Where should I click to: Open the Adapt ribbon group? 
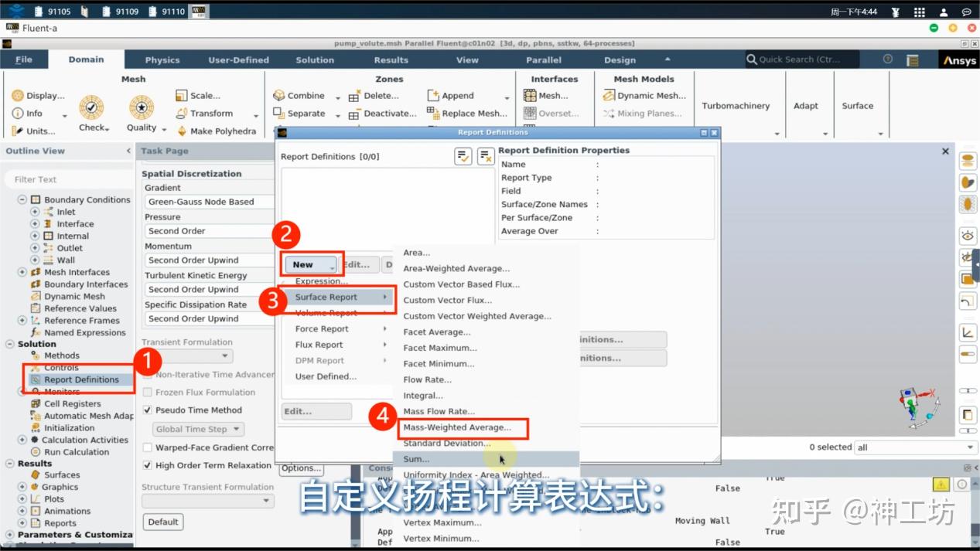(806, 106)
